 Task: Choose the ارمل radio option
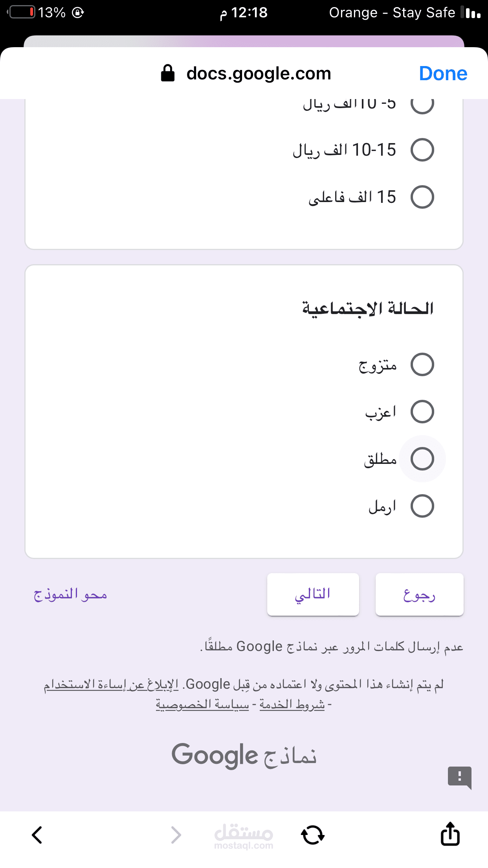pos(422,506)
